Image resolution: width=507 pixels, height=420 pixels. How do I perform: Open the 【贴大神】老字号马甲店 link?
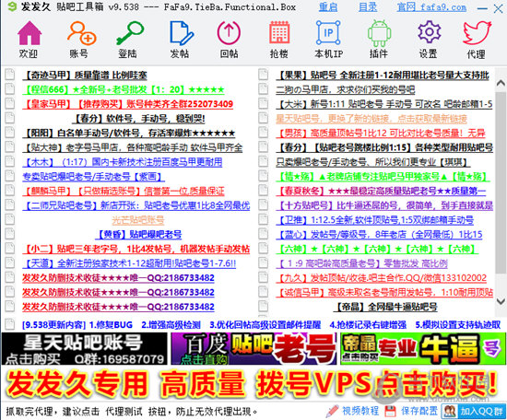click(133, 147)
